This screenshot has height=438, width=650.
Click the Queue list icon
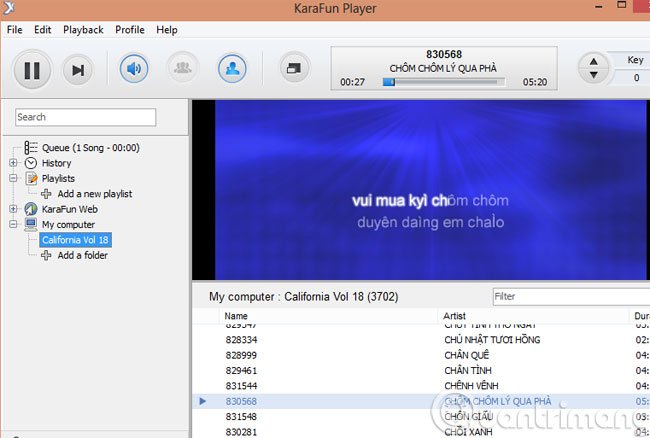tap(31, 148)
